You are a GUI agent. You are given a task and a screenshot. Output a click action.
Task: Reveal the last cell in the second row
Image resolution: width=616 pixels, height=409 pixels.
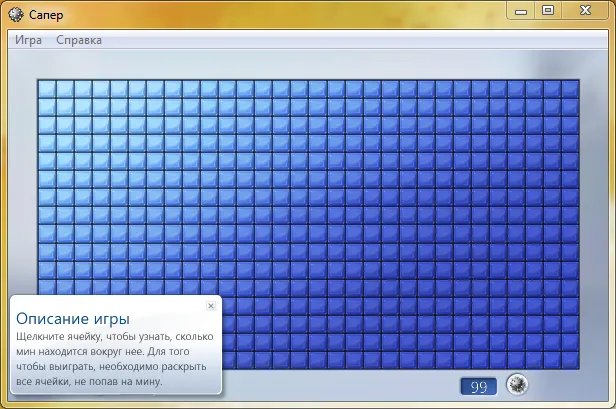tap(570, 107)
